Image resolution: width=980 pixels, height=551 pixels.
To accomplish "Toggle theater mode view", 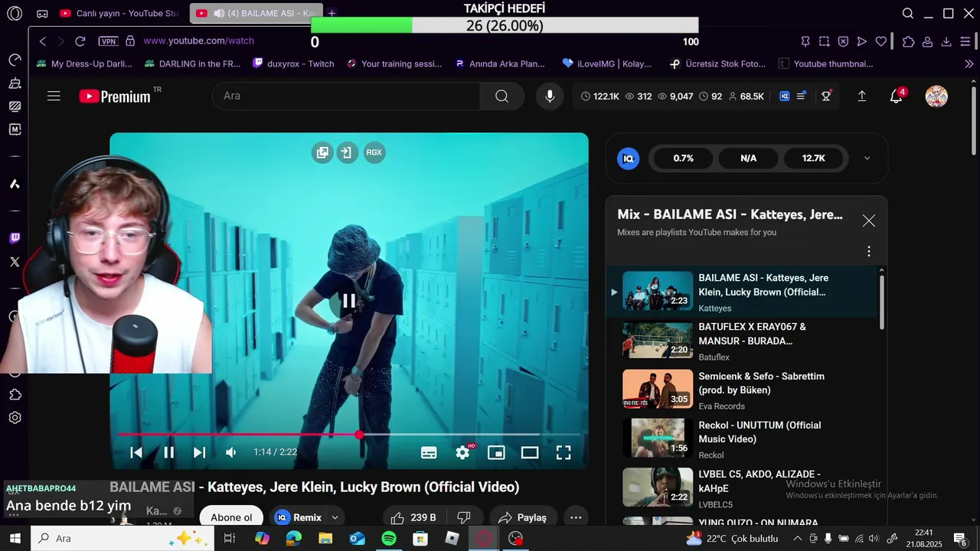I will 530,452.
